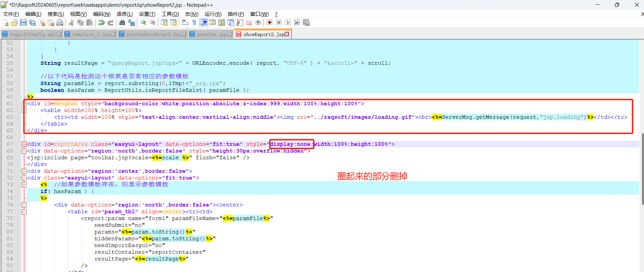Screen dimensions: 644x272
Task: Open the 窗口(W) menu
Action: point(259,14)
